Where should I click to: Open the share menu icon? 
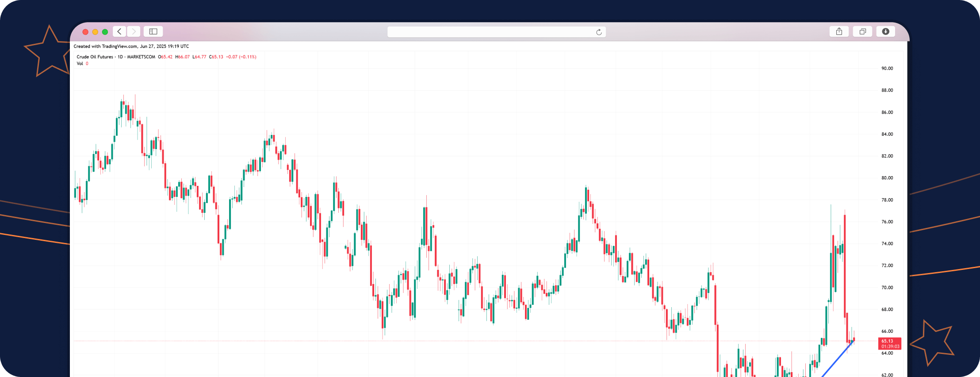coord(839,31)
